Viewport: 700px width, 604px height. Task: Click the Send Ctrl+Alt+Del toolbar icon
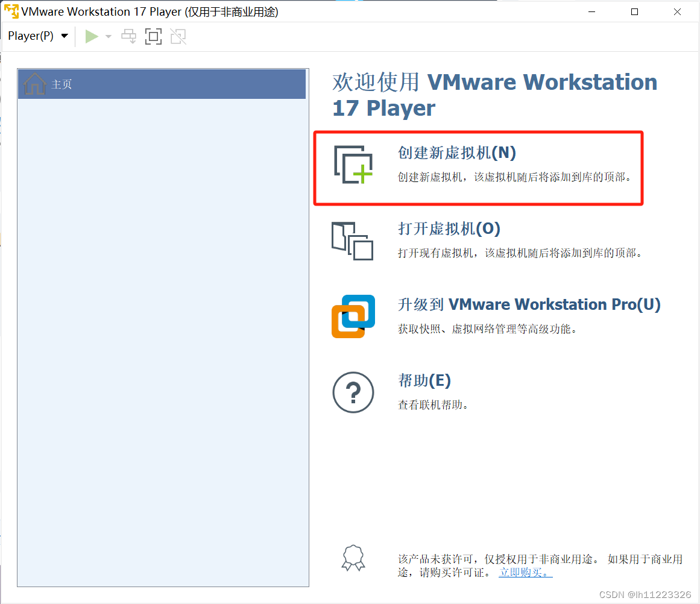[129, 36]
